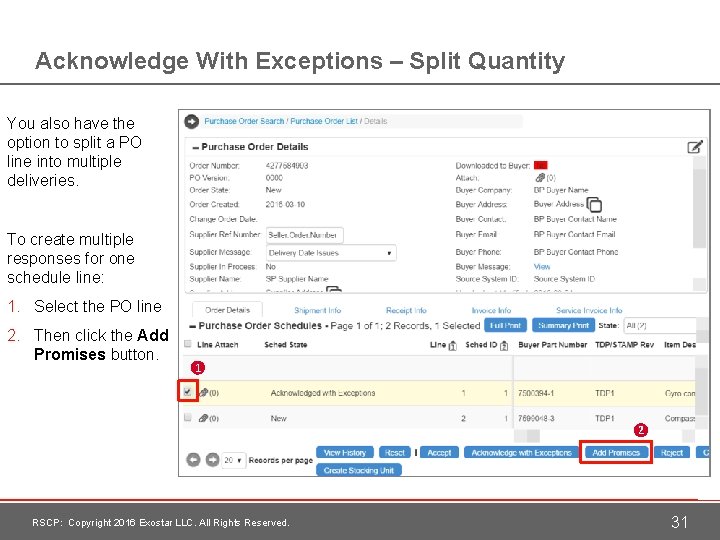Select part number 7699048-3 cell

click(536, 418)
